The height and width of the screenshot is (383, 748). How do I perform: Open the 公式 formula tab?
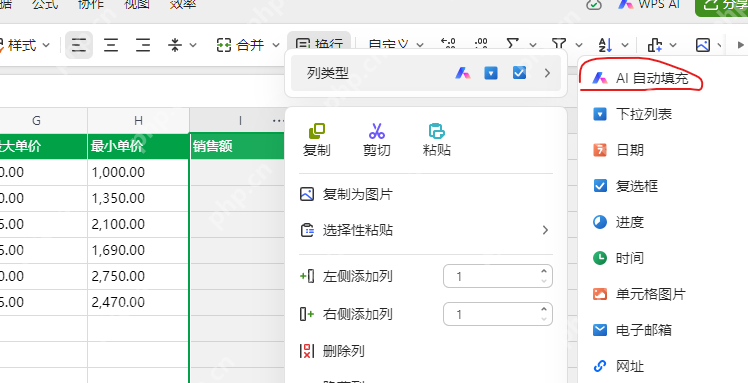45,4
